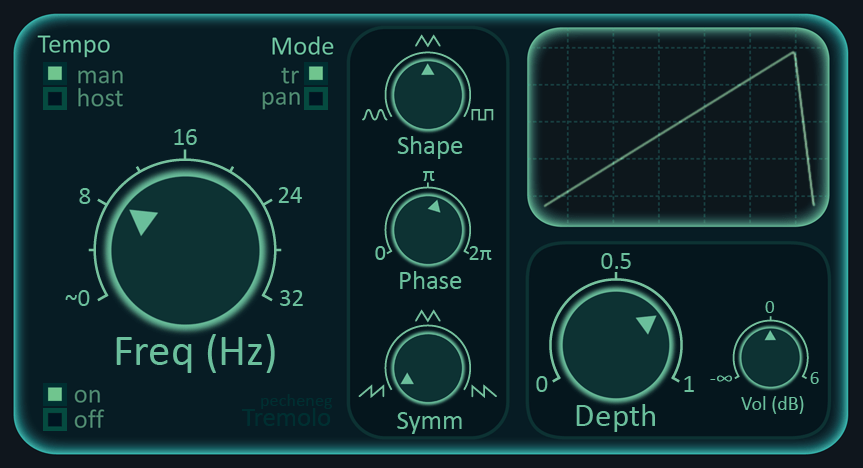This screenshot has width=863, height=468.
Task: Select the tr mode checkbox
Action: [x=316, y=73]
